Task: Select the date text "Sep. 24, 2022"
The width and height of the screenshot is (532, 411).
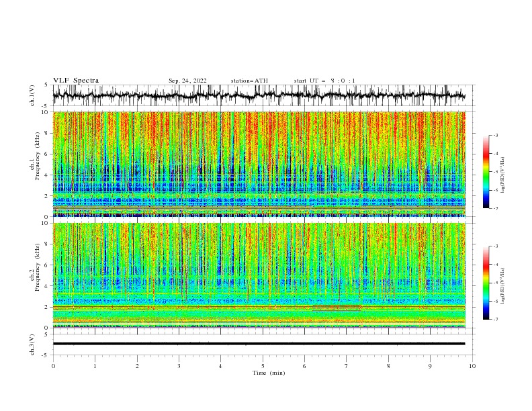Action: pyautogui.click(x=187, y=81)
